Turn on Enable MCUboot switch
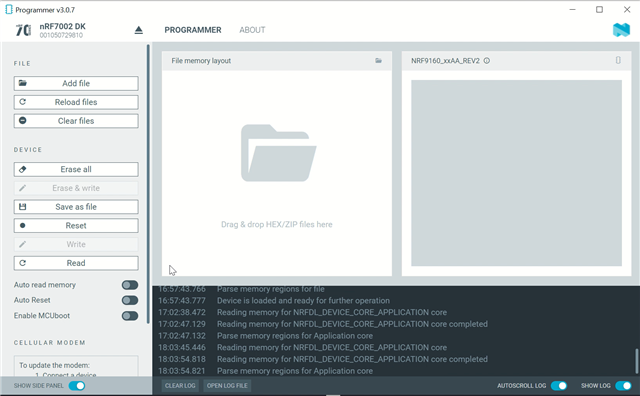The height and width of the screenshot is (396, 640). click(130, 316)
